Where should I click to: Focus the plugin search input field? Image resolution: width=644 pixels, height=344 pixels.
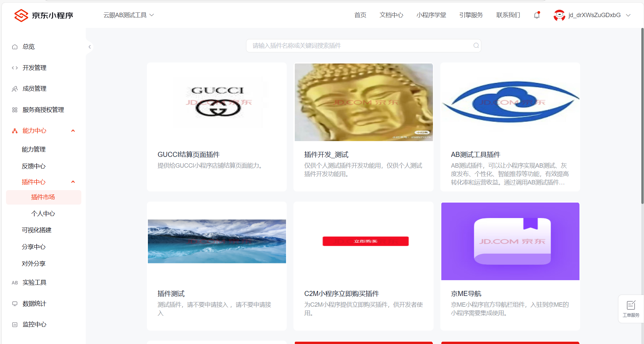(x=363, y=46)
